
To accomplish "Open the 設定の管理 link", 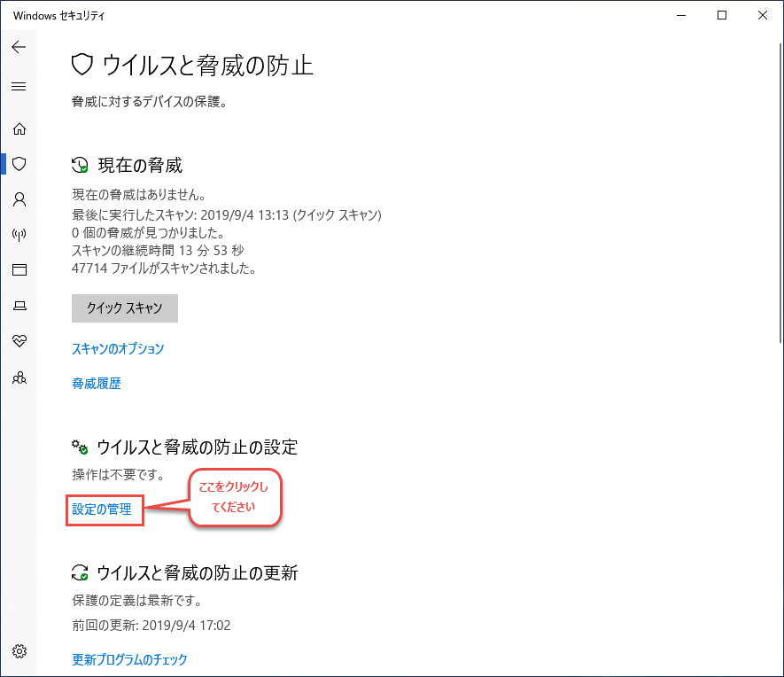I will (x=102, y=510).
